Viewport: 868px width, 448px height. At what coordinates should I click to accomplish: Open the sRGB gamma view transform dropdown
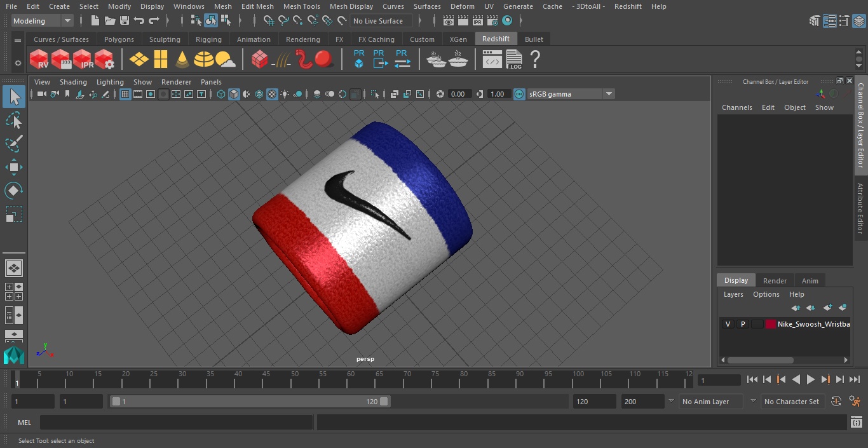click(x=571, y=94)
